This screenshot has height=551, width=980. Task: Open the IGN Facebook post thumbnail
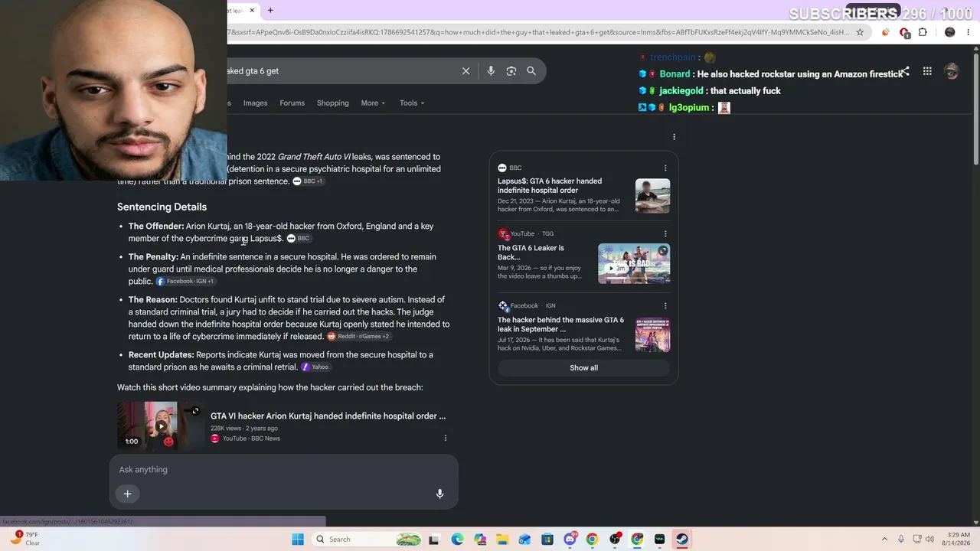[x=652, y=334]
